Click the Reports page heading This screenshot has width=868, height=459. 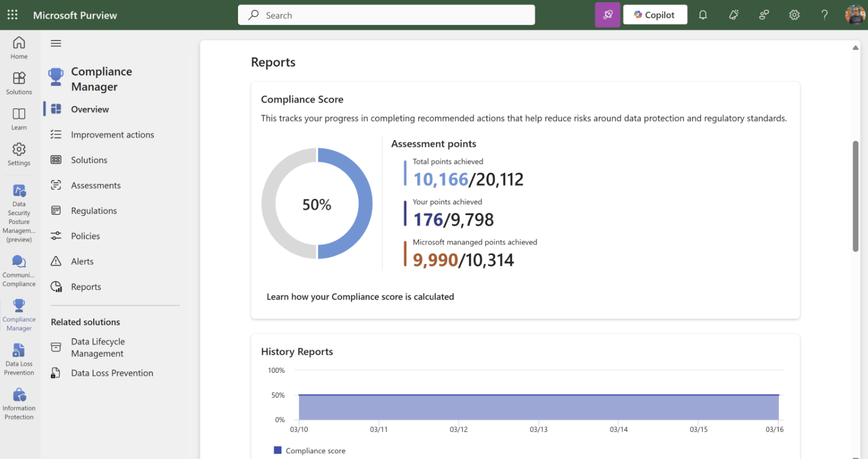click(x=273, y=62)
